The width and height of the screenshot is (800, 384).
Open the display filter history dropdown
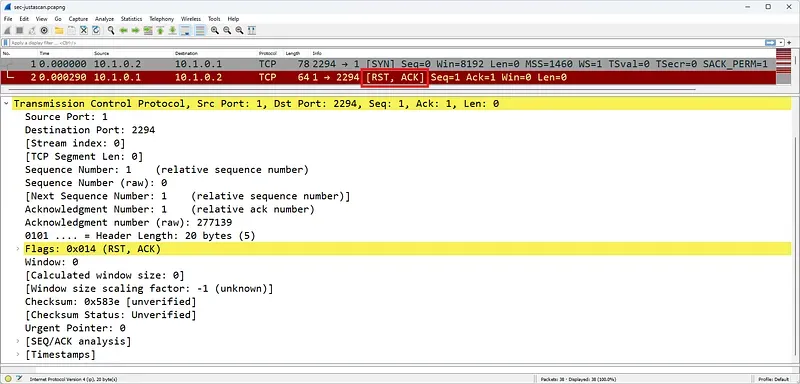click(x=782, y=43)
